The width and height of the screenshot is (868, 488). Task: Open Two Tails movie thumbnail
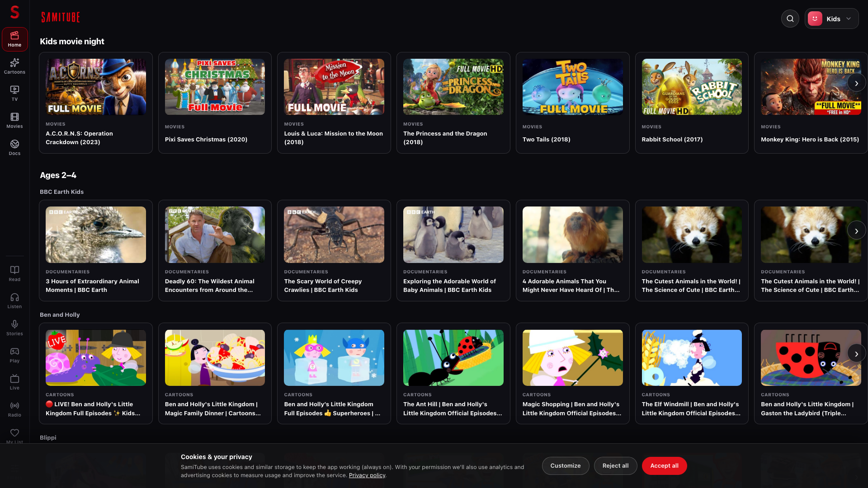[573, 87]
